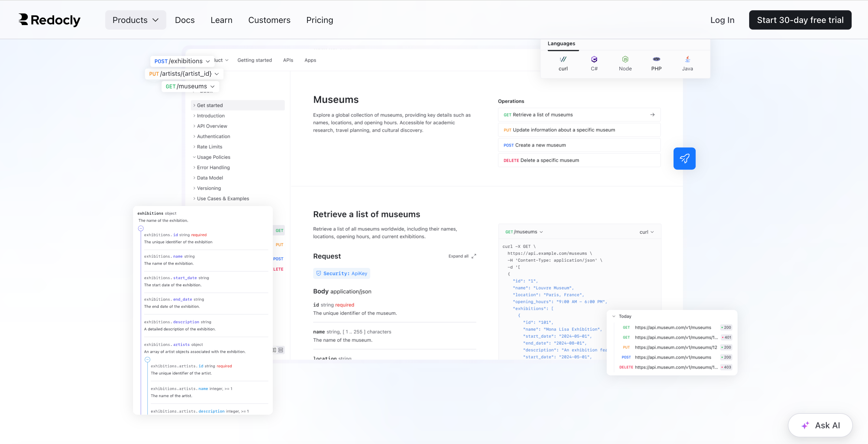Expand the POST /exhibitions dropdown
This screenshot has width=868, height=444.
182,61
